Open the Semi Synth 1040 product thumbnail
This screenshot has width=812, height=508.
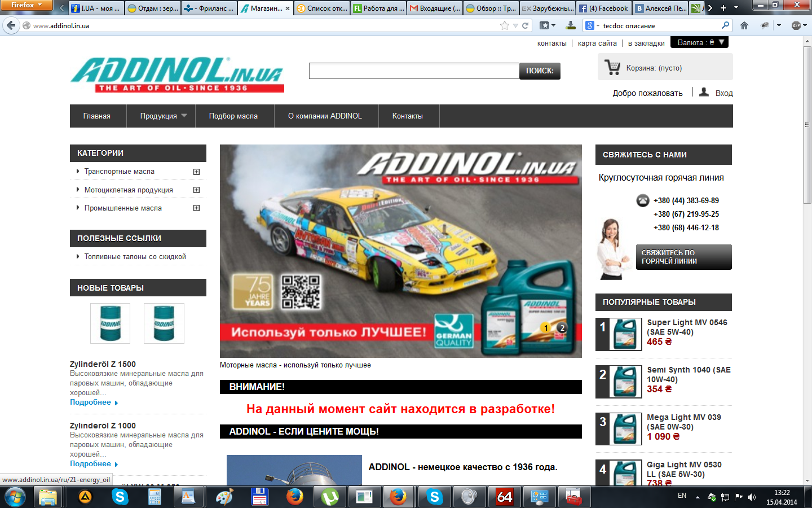(x=625, y=382)
